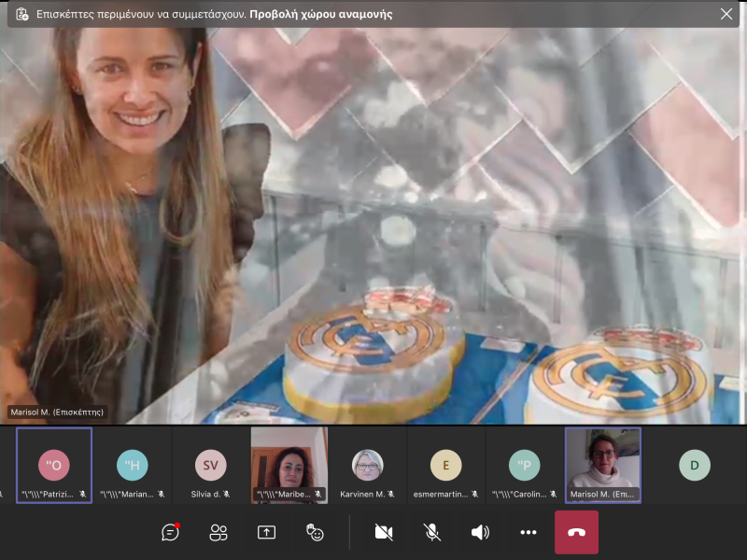
Task: Select Patrizi participant tile
Action: click(x=54, y=466)
